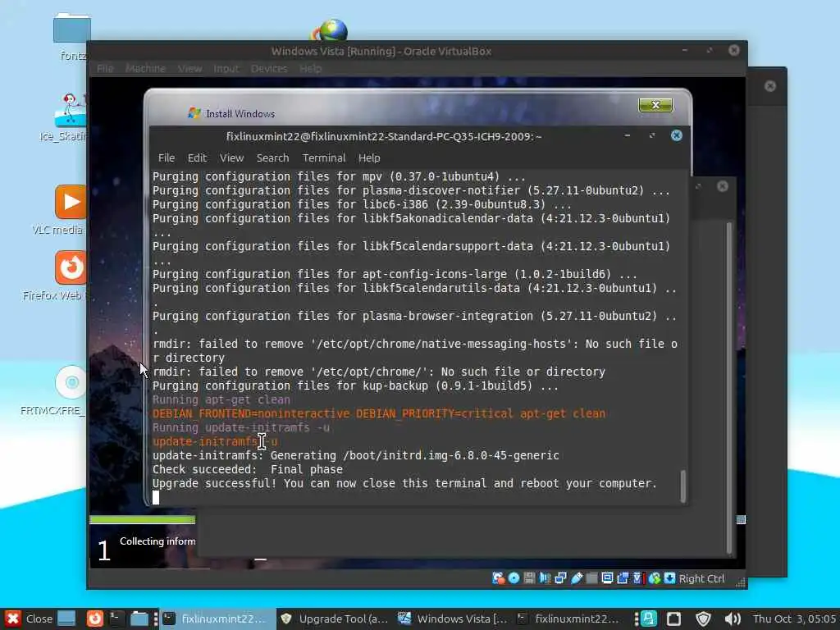This screenshot has width=840, height=630.
Task: Open VirtualBox window's Help menu
Action: coord(311,69)
